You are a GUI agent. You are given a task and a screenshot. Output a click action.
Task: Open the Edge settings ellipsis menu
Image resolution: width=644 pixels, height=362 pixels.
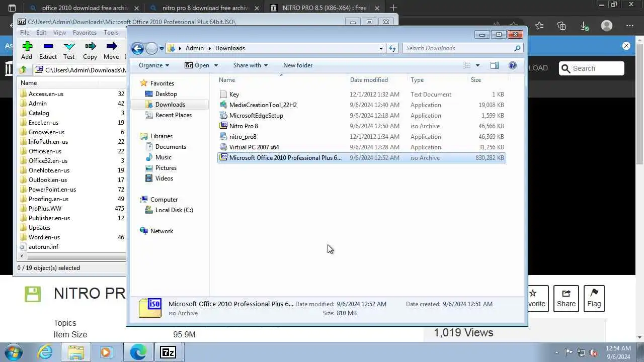pos(629,26)
